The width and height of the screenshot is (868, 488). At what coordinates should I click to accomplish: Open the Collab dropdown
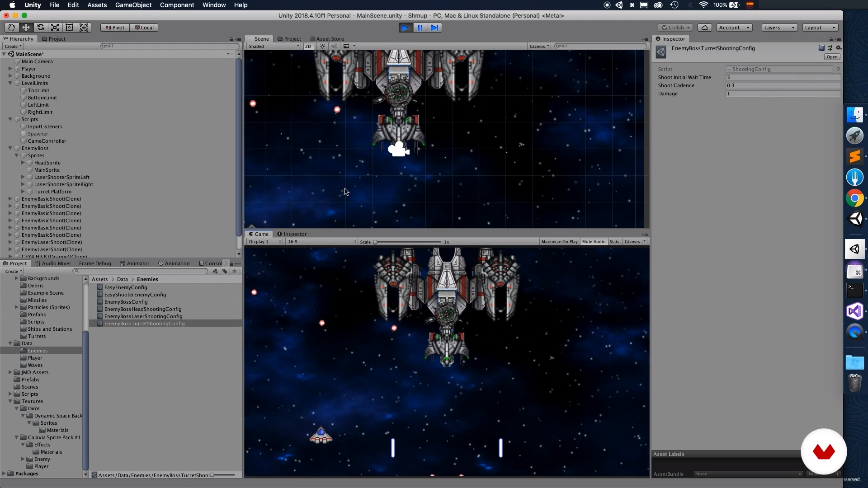(x=675, y=28)
